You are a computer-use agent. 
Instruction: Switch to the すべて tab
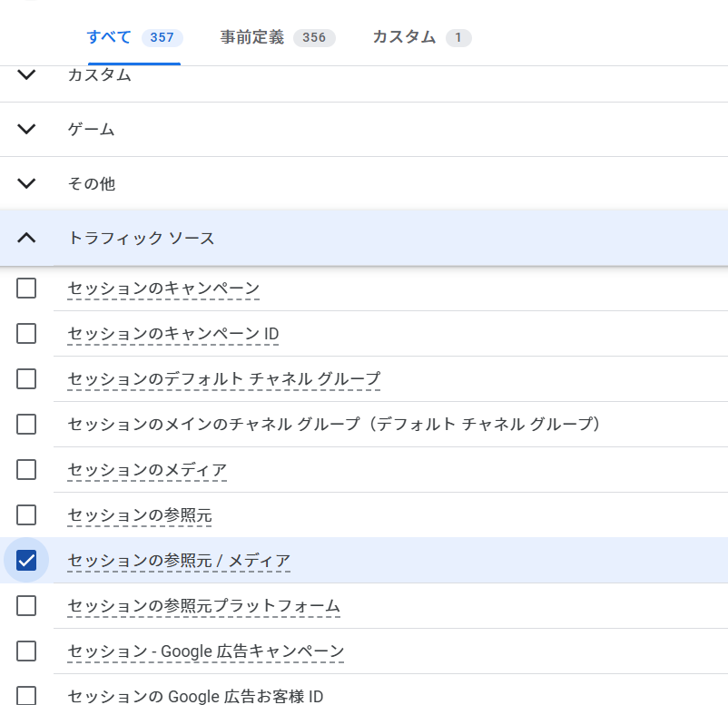(x=133, y=37)
